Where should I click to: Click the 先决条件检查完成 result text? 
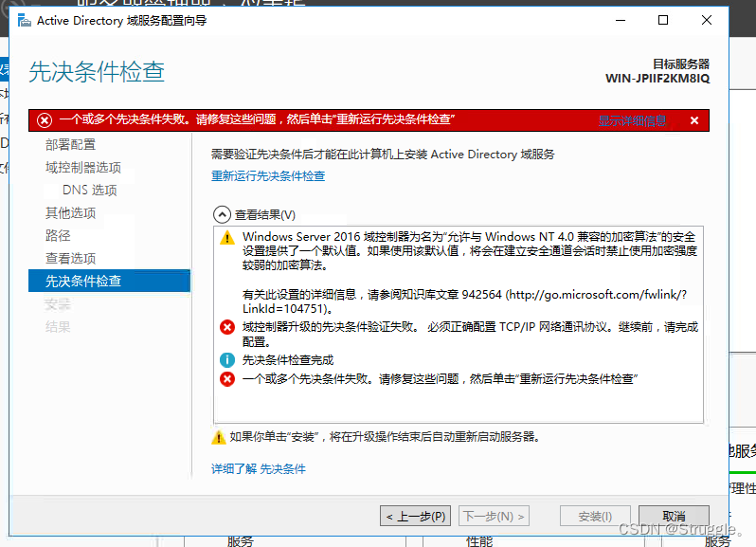click(288, 360)
